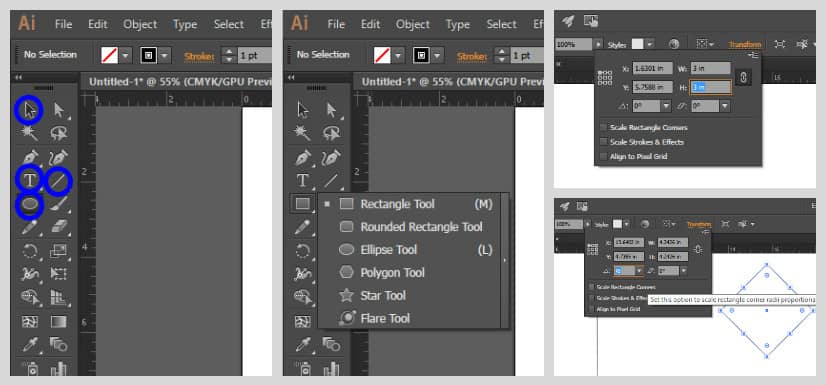The image size is (826, 385).
Task: Pick the Eyedropper tool in left screenshot
Action: pyautogui.click(x=30, y=345)
